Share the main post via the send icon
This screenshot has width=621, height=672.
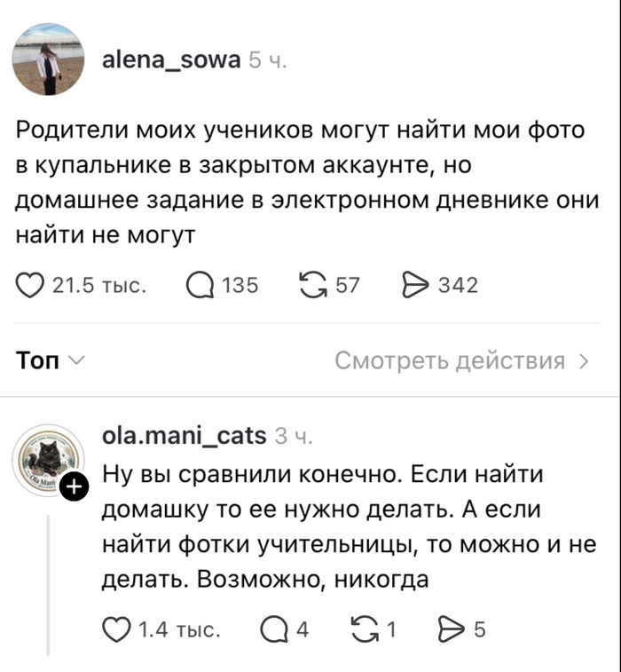pyautogui.click(x=415, y=286)
